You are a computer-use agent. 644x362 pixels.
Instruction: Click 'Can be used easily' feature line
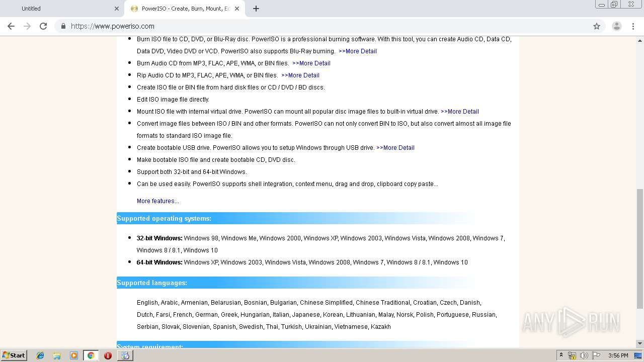click(x=287, y=184)
